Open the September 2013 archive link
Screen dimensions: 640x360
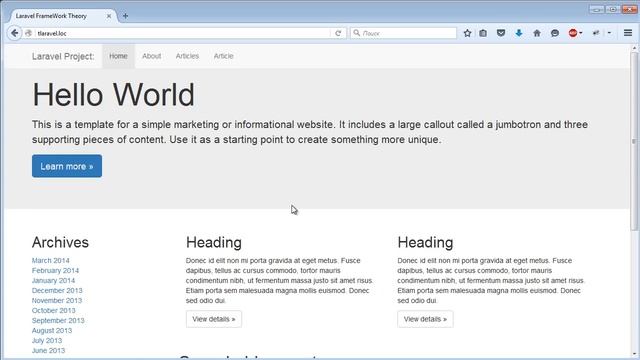click(58, 320)
